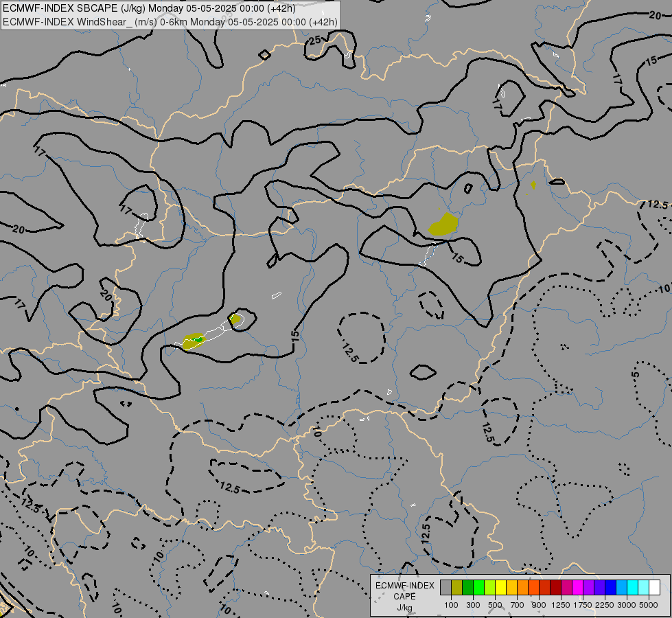Click the SBCAPE title line in the header
672x618 pixels.
(x=149, y=8)
